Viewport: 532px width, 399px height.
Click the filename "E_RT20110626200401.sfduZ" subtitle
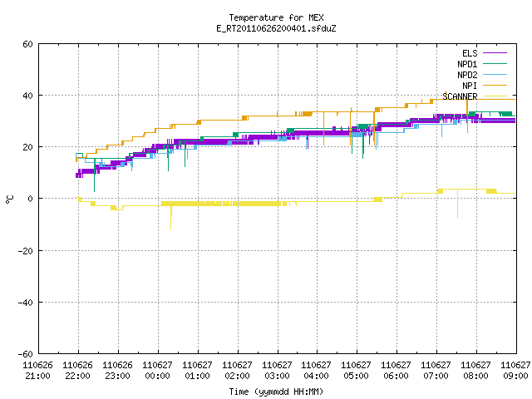coord(276,28)
